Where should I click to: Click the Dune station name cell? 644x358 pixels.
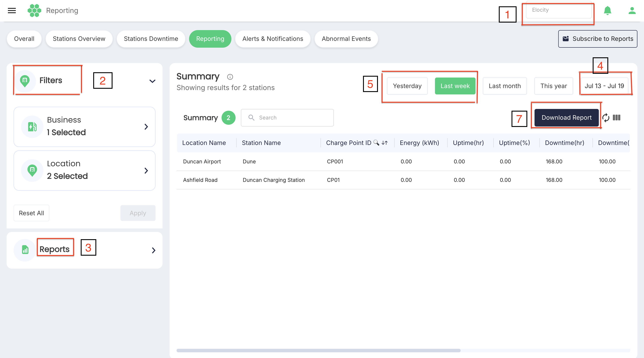[x=249, y=161]
